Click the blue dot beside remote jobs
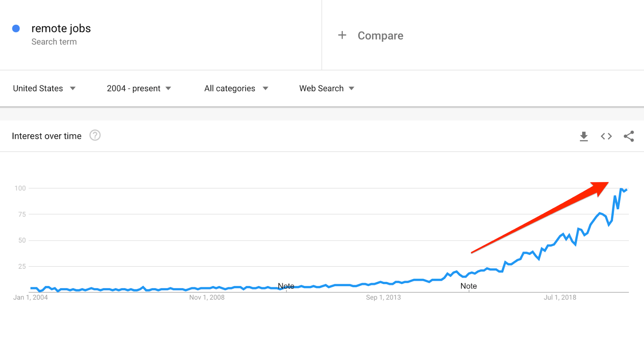 pos(16,29)
